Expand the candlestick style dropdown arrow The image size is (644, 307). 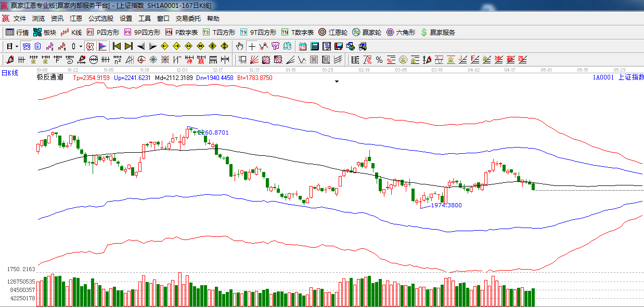pos(81,46)
